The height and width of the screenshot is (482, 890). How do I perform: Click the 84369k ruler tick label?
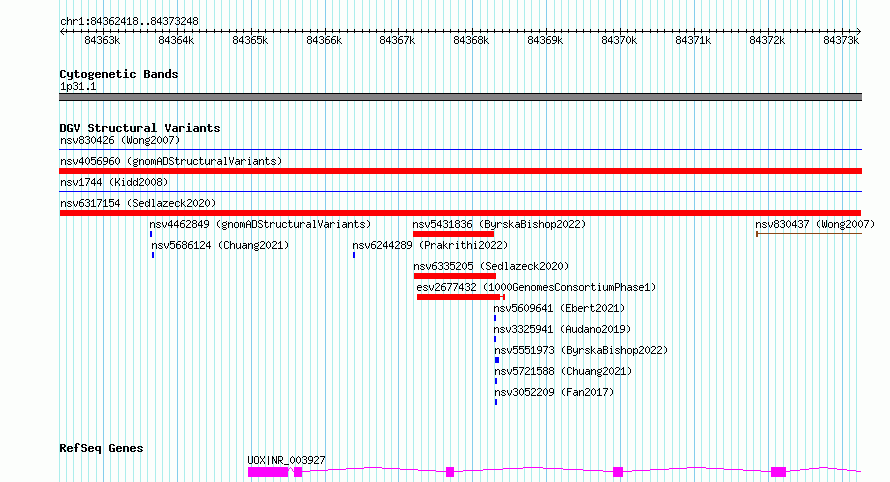click(x=545, y=41)
